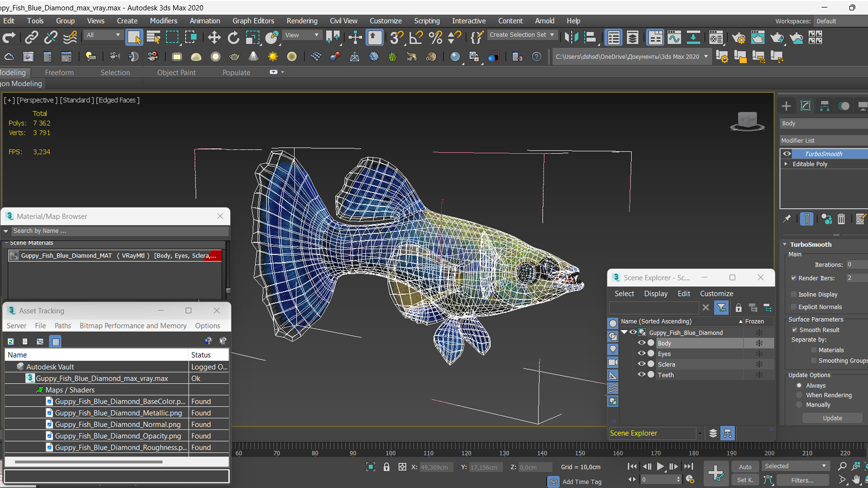Click Asset Tracking table view icon
This screenshot has width=868, height=488.
point(56,342)
